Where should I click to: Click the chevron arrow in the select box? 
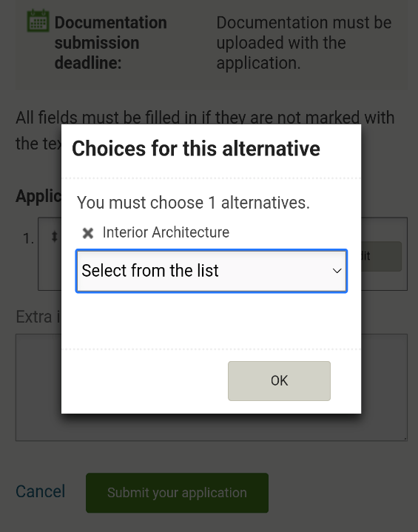click(337, 271)
